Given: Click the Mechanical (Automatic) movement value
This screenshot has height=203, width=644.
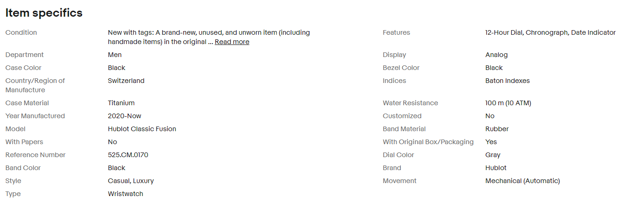Looking at the screenshot, I should tap(522, 181).
